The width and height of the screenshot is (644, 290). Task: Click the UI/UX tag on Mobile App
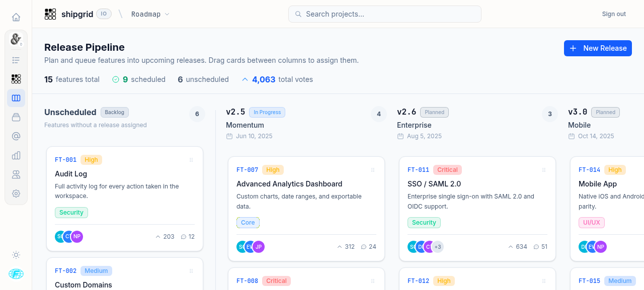592,223
